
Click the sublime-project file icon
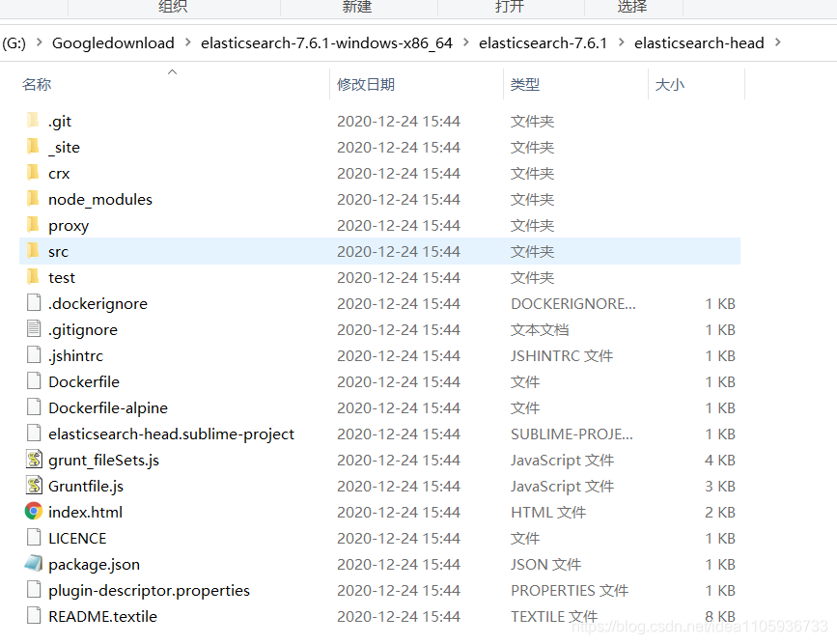click(34, 434)
